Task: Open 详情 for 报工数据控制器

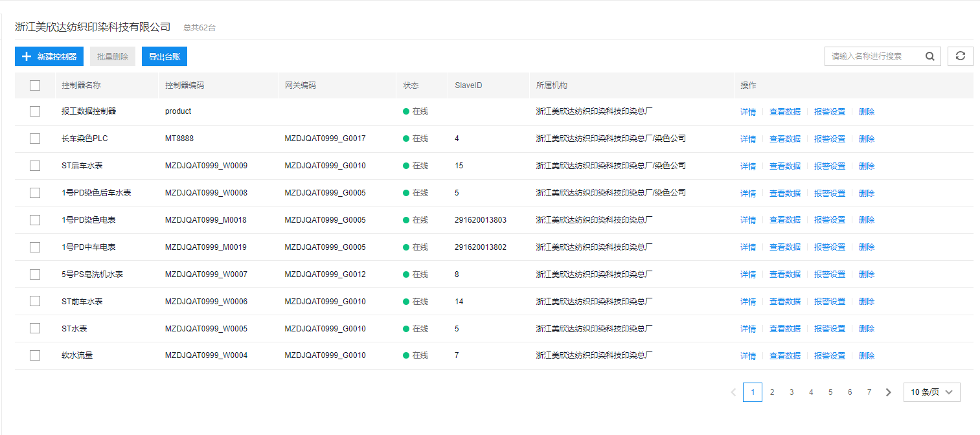Action: pos(748,112)
